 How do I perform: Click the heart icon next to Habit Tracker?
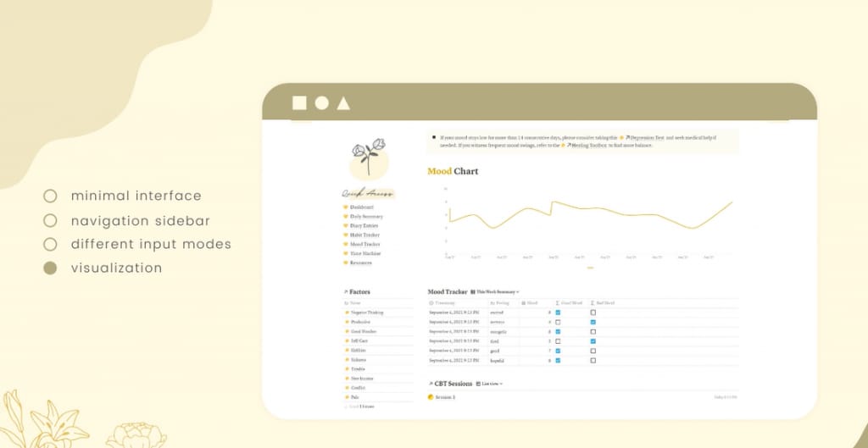(x=346, y=235)
